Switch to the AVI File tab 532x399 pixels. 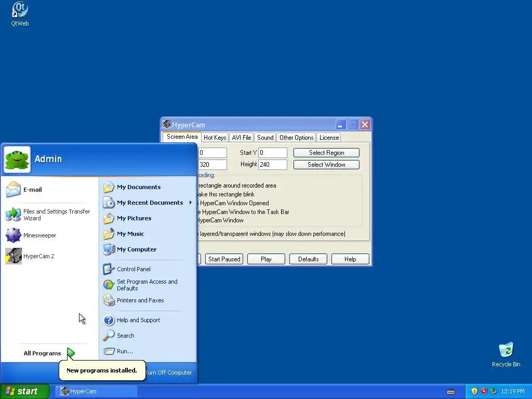click(242, 137)
